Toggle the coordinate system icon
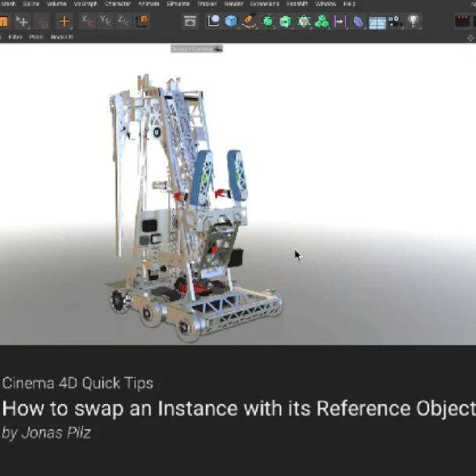This screenshot has height=476, width=476. pos(143,21)
